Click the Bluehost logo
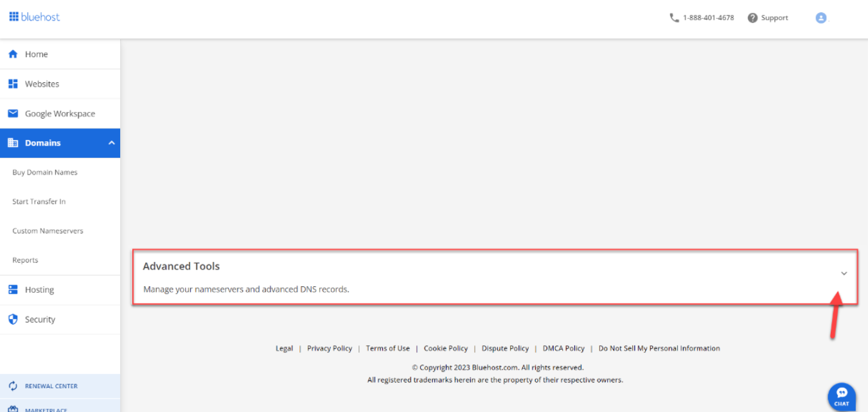This screenshot has height=412, width=868. pos(35,17)
